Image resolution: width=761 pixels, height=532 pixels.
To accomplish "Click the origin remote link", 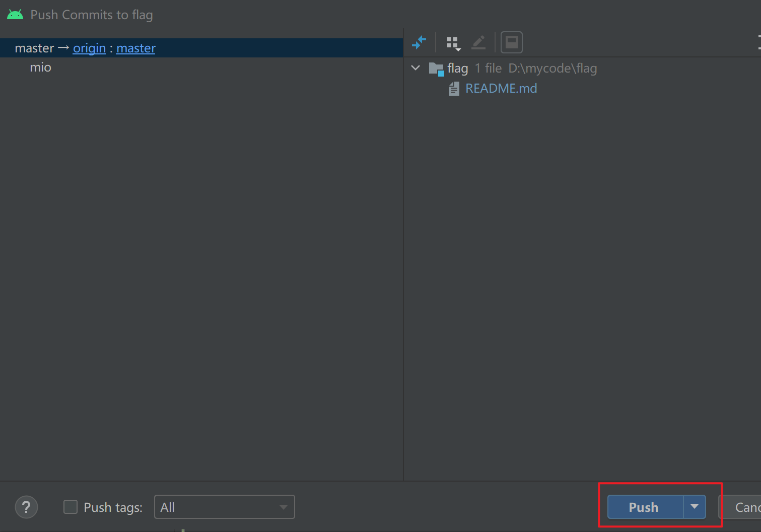I will pyautogui.click(x=89, y=48).
